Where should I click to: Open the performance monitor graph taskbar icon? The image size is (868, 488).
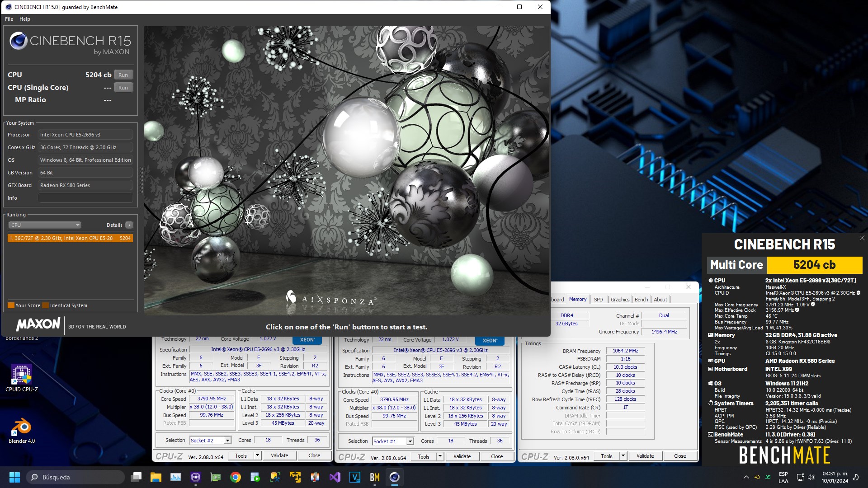point(176,477)
